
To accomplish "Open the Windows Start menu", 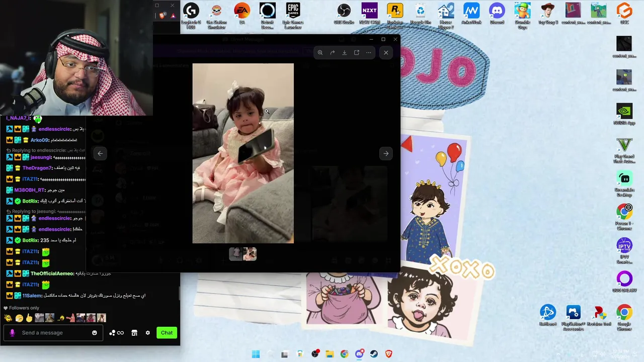I will pyautogui.click(x=256, y=354).
